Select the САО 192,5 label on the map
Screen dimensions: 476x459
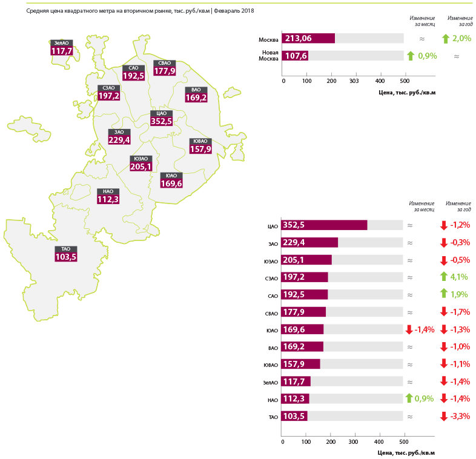[134, 73]
